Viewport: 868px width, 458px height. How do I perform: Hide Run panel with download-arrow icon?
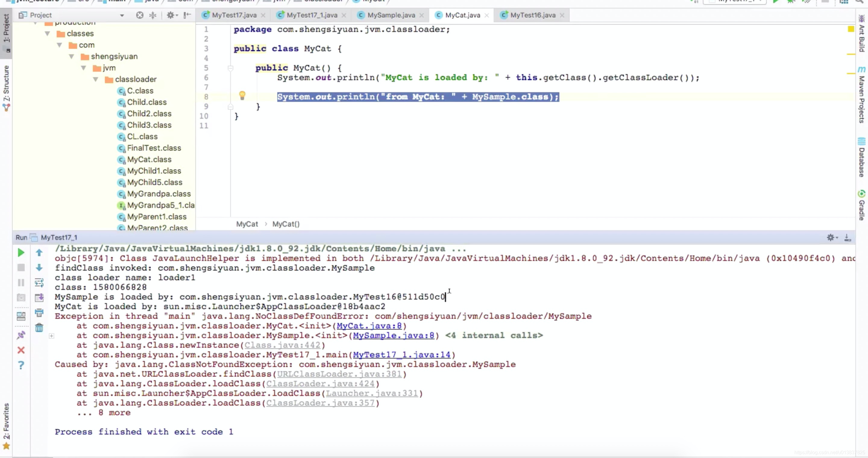pos(848,238)
